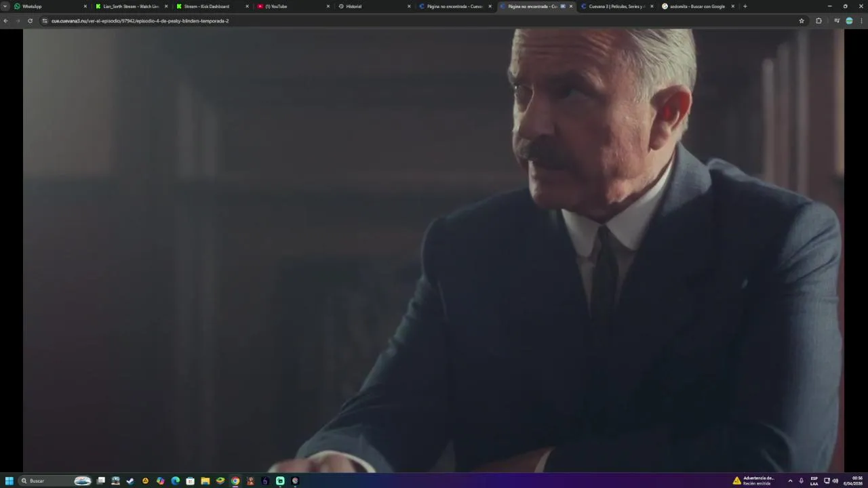Open File Explorer from the taskbar
Screen dimensions: 868x488
[205, 481]
